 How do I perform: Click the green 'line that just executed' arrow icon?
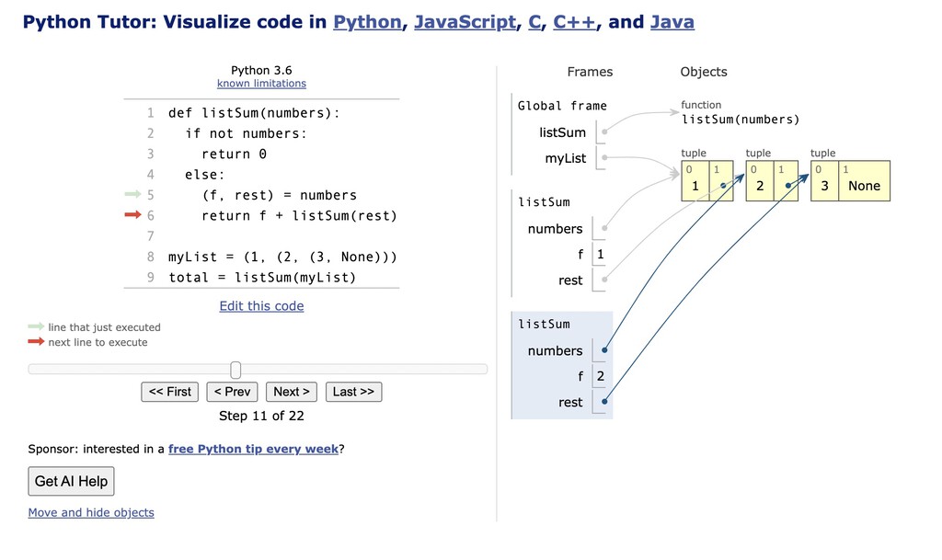point(35,327)
